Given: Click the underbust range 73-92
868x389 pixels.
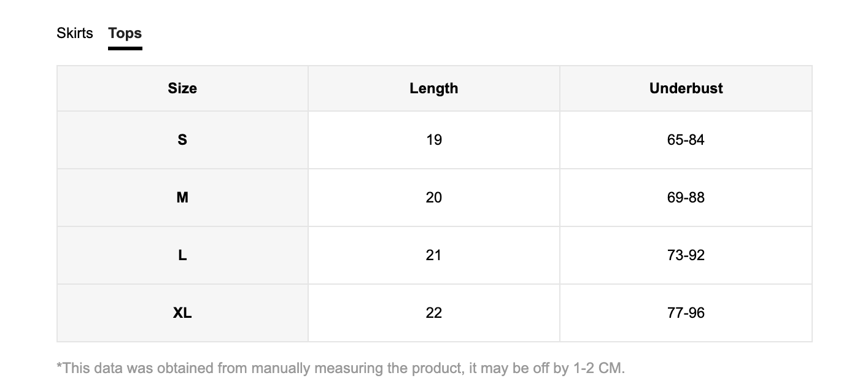Looking at the screenshot, I should pyautogui.click(x=686, y=255).
